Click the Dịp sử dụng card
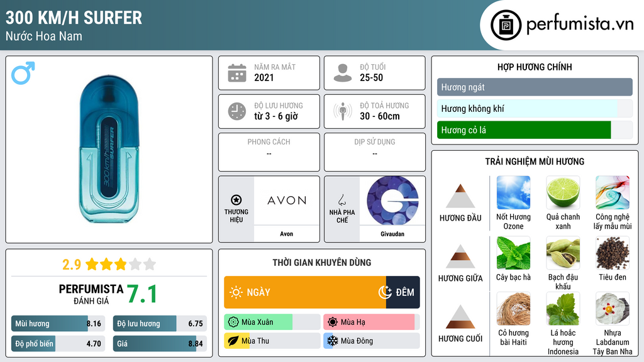Screen dimensions: 644x362 [375, 152]
